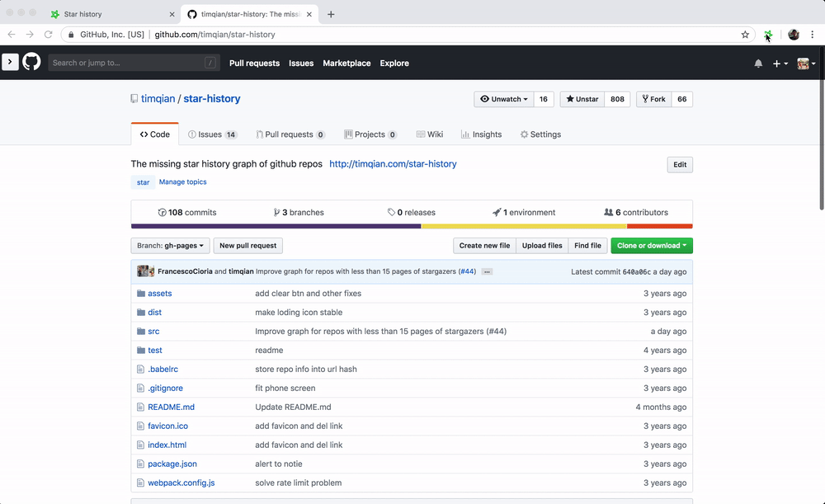Screen dimensions: 825x504
Task: Focus the GitHub search box
Action: [134, 63]
